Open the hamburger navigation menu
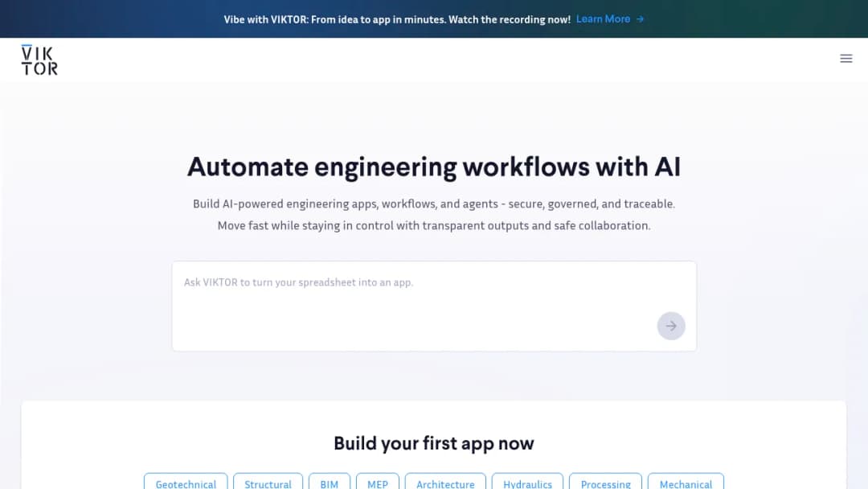 [845, 58]
